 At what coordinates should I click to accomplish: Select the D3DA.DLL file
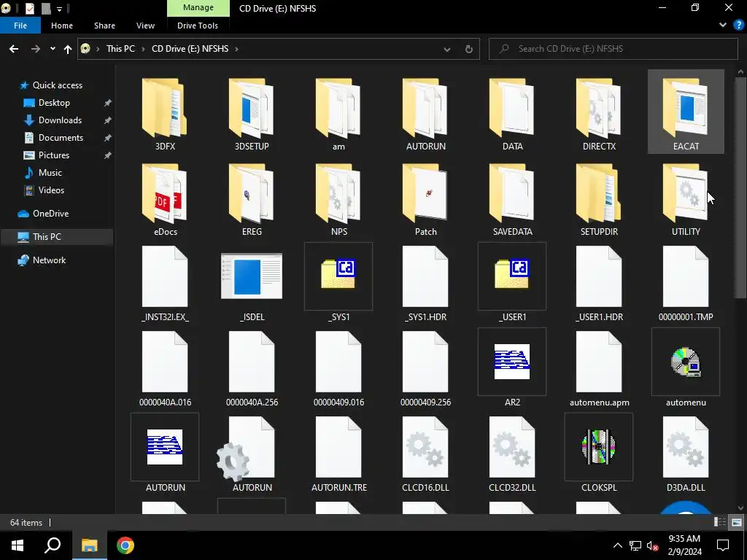pos(686,454)
